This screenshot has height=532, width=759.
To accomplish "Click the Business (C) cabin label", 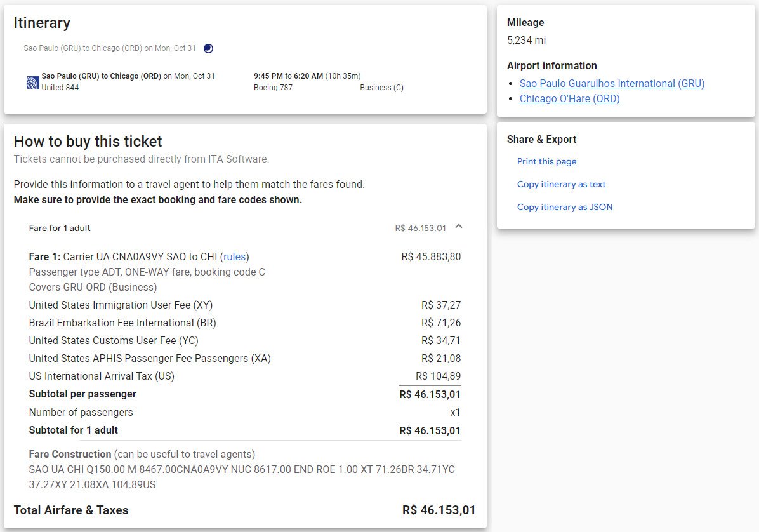I will click(x=381, y=88).
